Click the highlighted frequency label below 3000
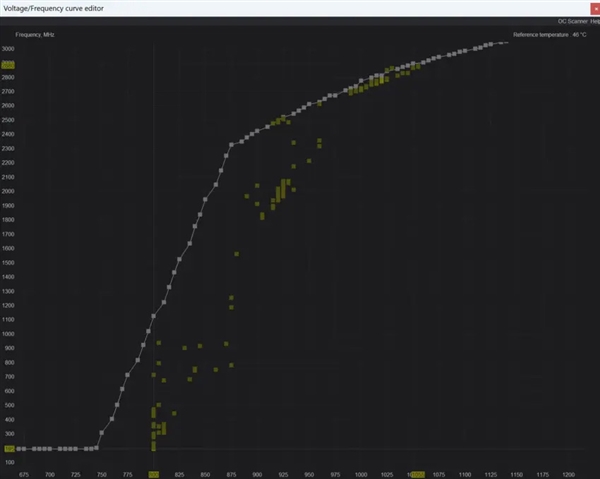This screenshot has width=600, height=479. [8, 65]
